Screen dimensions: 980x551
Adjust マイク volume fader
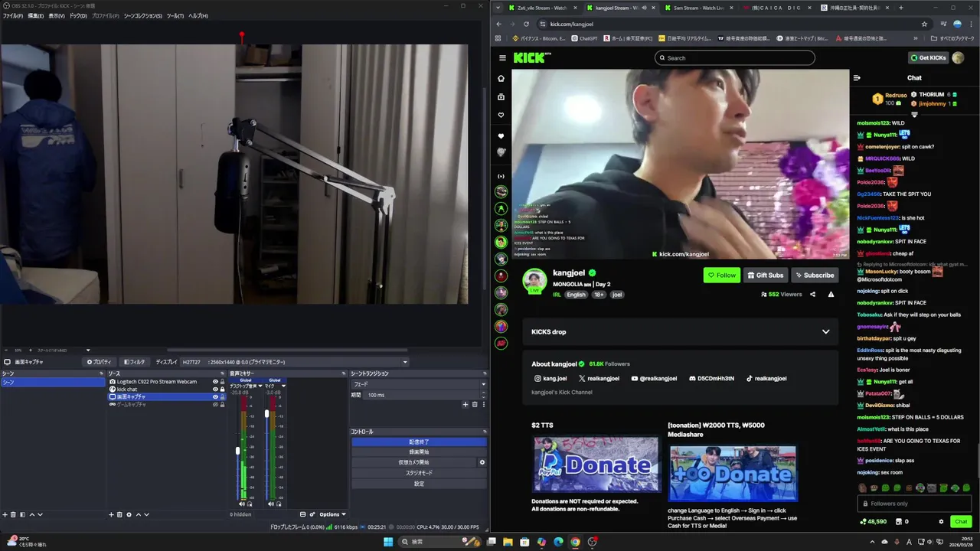266,413
